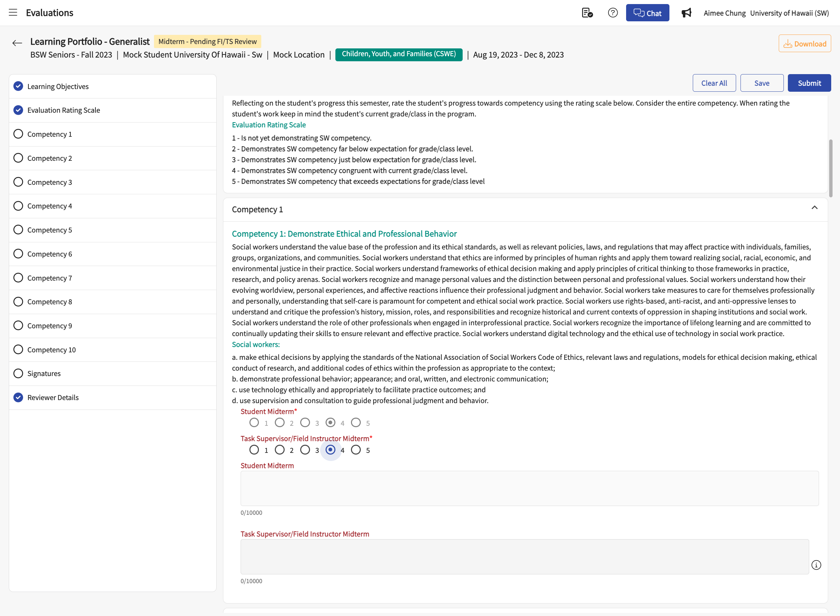Click the Task Supervisor/Field Instructor Midterm comment box
This screenshot has height=616, width=840.
tap(525, 556)
